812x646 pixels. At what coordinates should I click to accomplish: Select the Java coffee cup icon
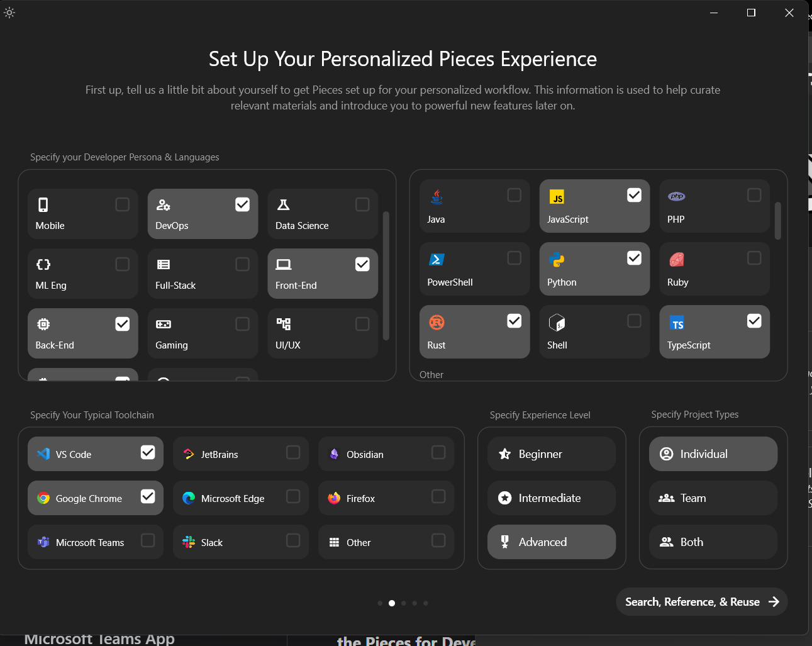click(x=437, y=196)
